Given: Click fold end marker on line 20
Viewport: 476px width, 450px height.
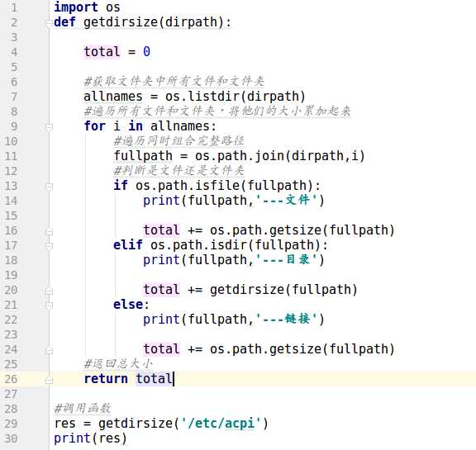Looking at the screenshot, I should (x=49, y=291).
